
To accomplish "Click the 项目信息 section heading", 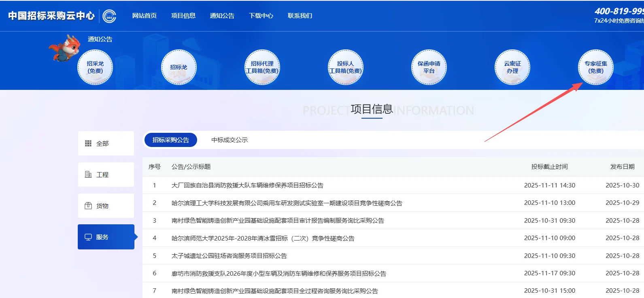I will coord(372,109).
